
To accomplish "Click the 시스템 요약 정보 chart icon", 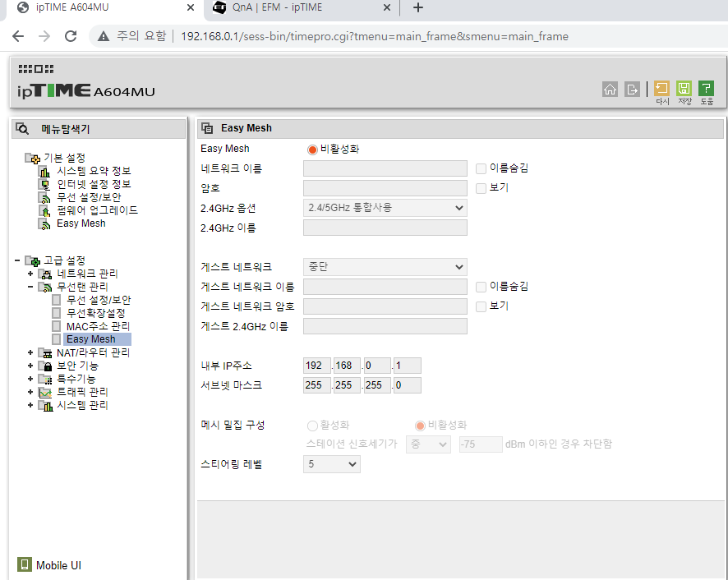I will 44,172.
